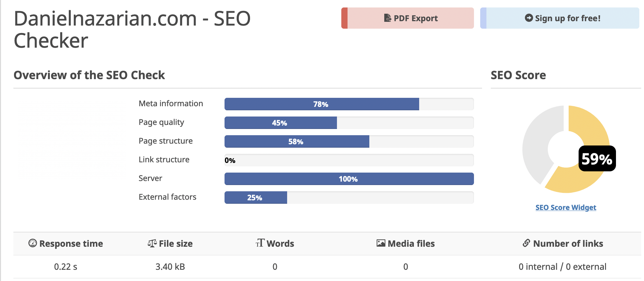Click the PDF file export icon
The image size is (644, 281).
[x=387, y=18]
